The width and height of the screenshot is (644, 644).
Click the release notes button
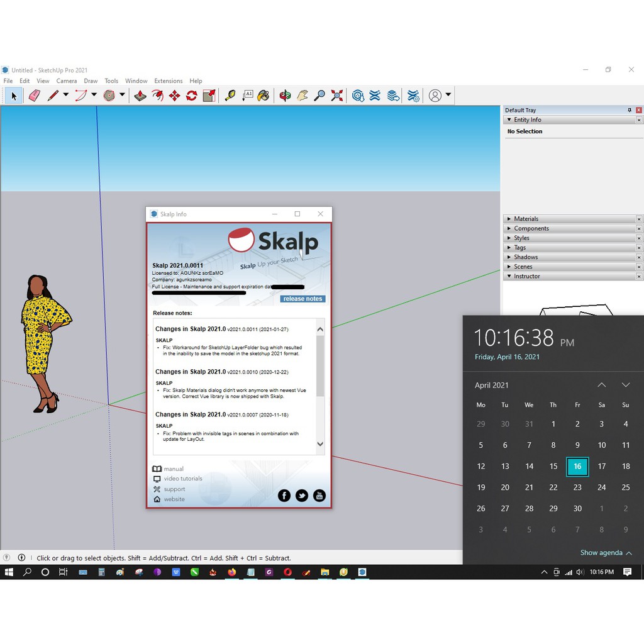(x=303, y=299)
